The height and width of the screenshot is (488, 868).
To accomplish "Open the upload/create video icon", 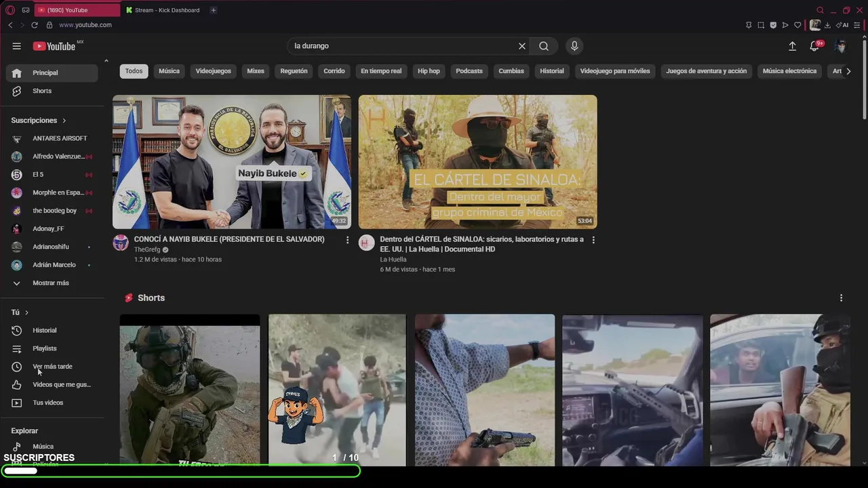I will [792, 46].
